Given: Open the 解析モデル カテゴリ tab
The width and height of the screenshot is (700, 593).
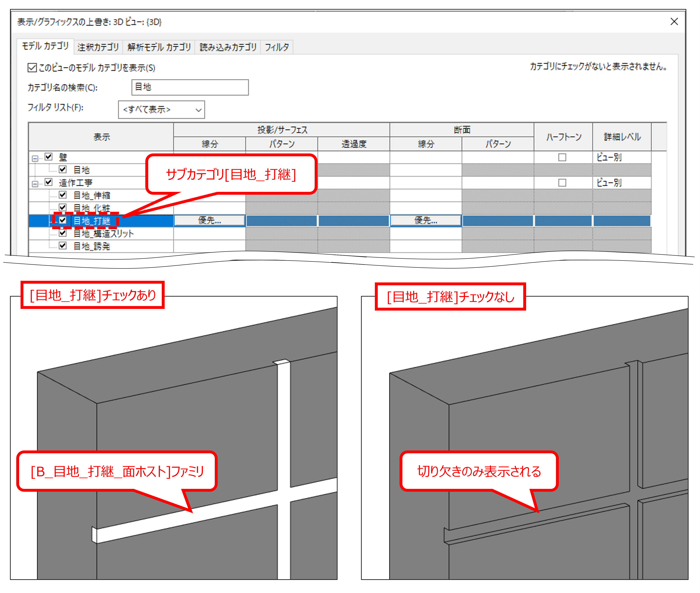Looking at the screenshot, I should click(x=159, y=47).
